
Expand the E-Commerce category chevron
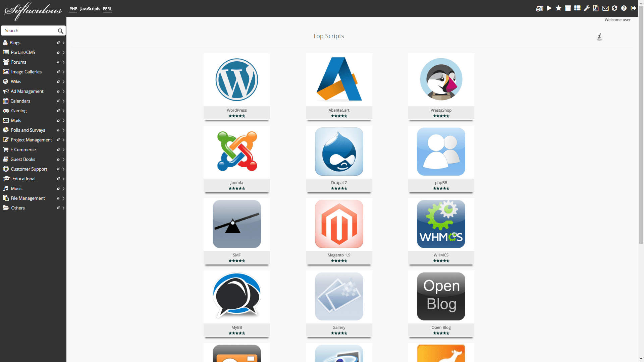pyautogui.click(x=63, y=150)
